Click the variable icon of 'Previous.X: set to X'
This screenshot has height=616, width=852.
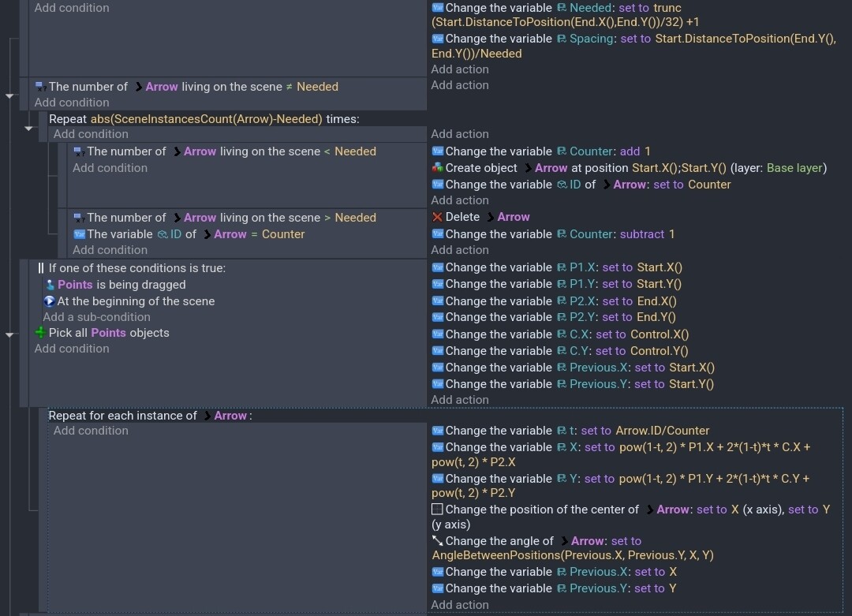pyautogui.click(x=437, y=572)
